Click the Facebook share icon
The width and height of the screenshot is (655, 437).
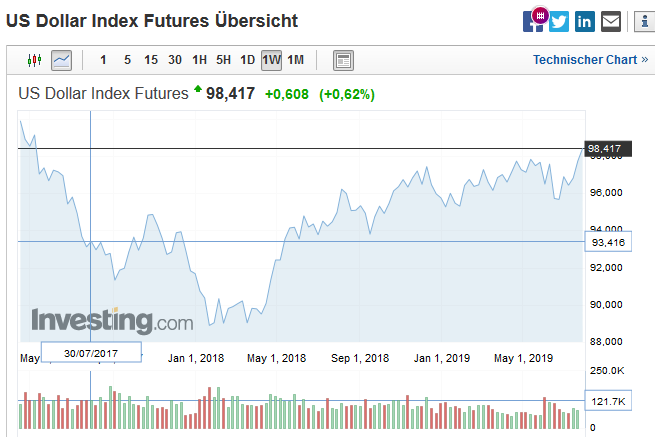tap(533, 21)
